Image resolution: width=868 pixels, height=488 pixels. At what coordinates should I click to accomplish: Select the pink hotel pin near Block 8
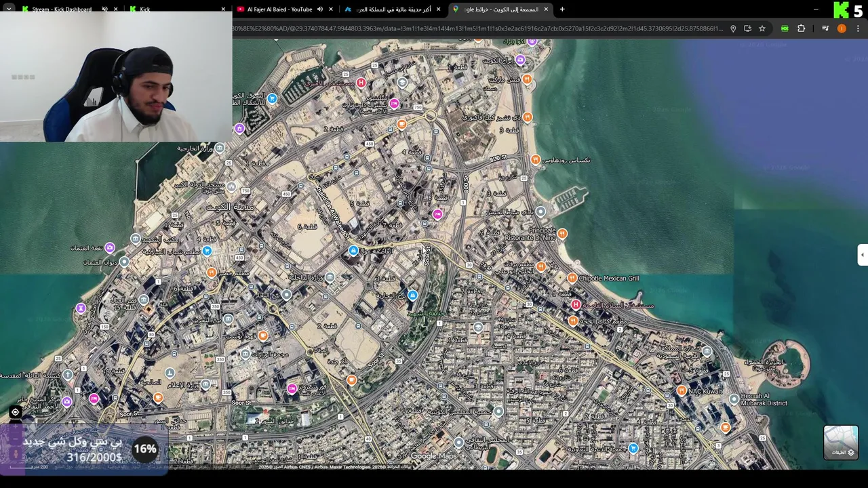click(x=437, y=215)
